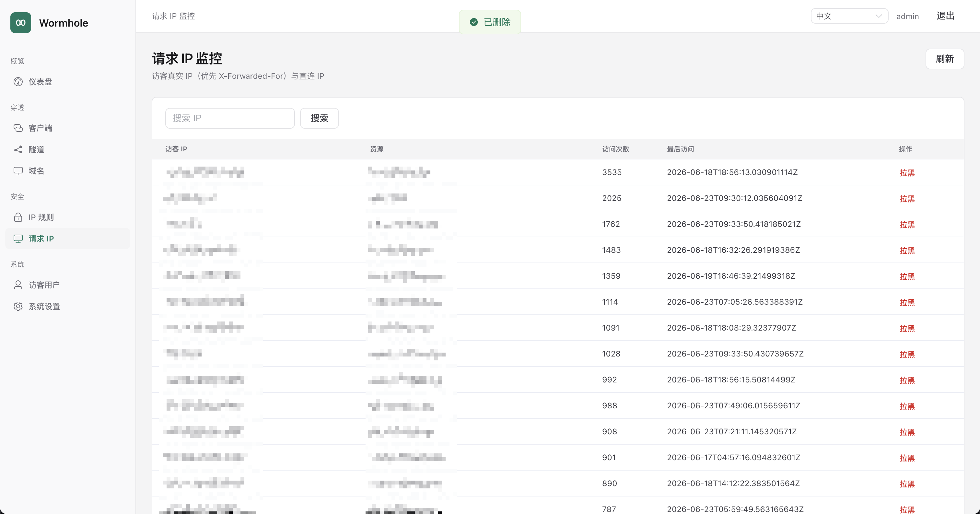The image size is (980, 514).
Task: Click 拉黑 on the 1028 visits row
Action: pos(907,354)
